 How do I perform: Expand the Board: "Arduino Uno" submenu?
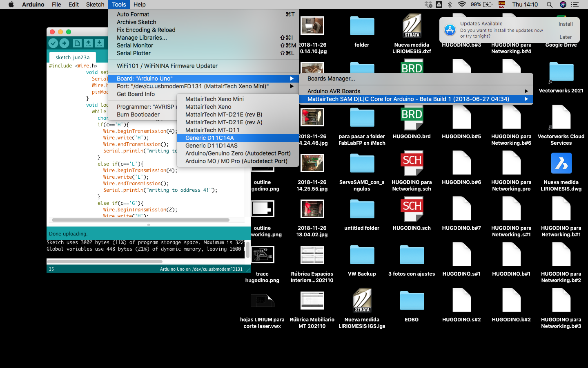click(x=203, y=79)
